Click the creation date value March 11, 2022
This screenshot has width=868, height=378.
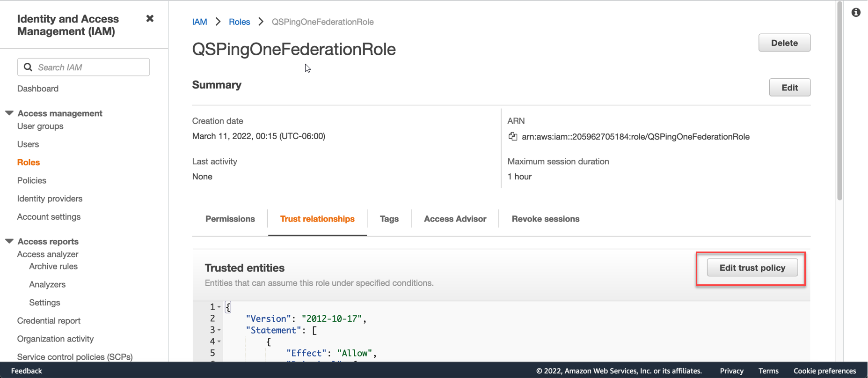[259, 136]
